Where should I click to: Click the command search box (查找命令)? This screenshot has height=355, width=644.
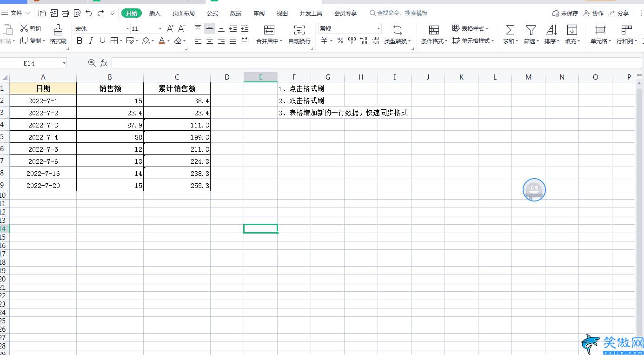point(398,13)
